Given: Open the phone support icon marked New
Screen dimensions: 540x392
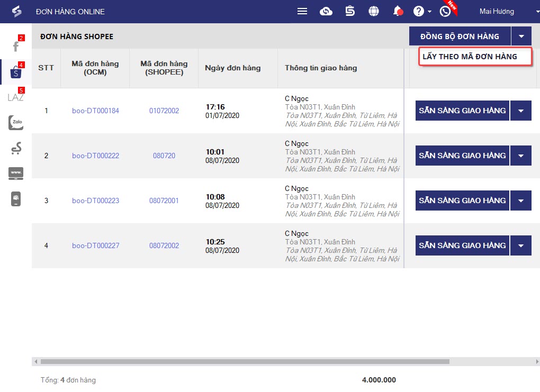Looking at the screenshot, I should tap(445, 11).
